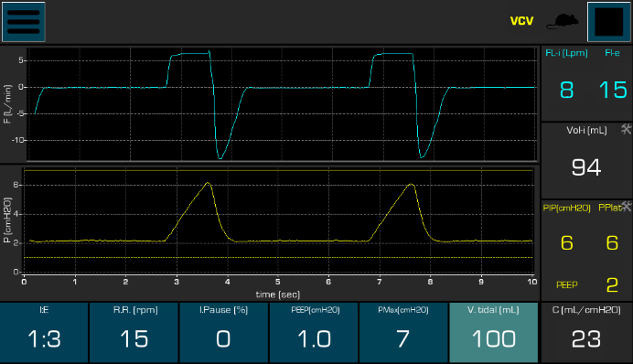Click the FL-i (Lpm) value 8
The height and width of the screenshot is (364, 633).
[x=567, y=90]
